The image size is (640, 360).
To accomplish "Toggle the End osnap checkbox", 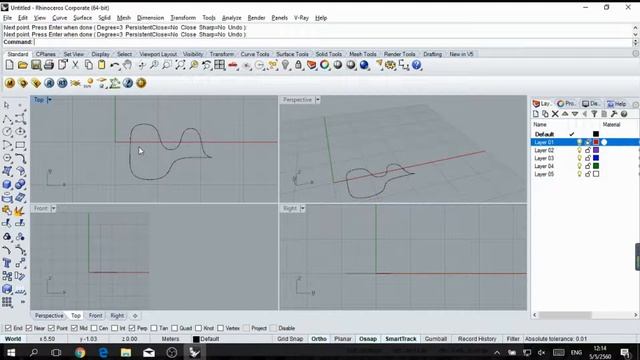I will pos(8,328).
